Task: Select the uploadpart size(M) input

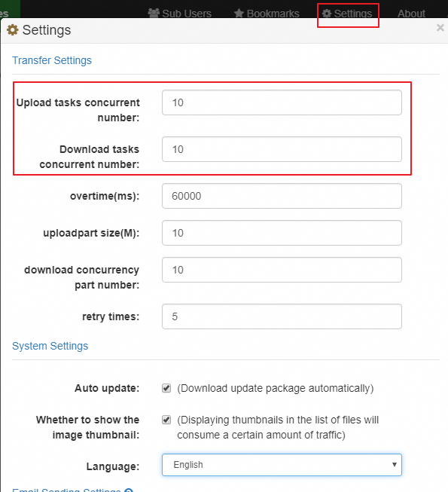Action: pos(282,233)
